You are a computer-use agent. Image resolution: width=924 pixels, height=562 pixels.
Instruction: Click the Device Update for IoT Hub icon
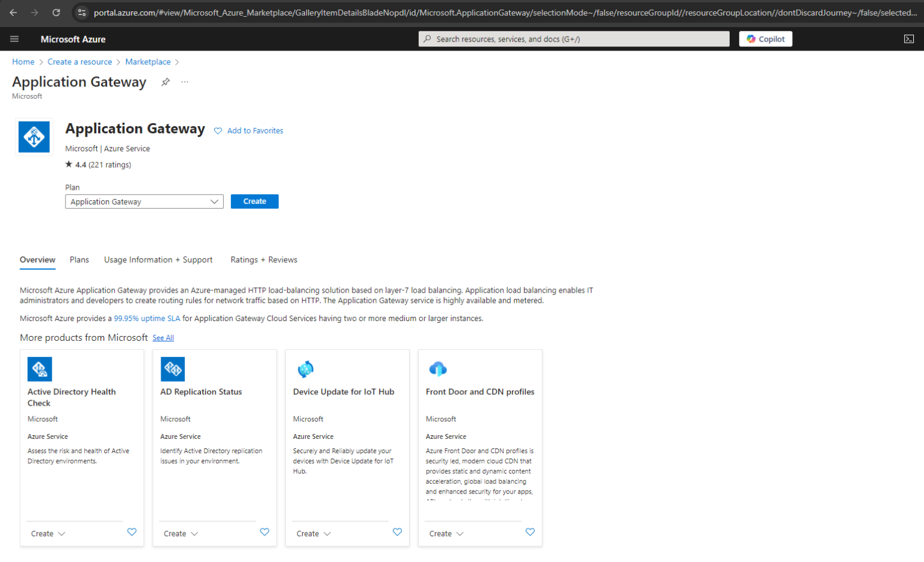tap(306, 368)
